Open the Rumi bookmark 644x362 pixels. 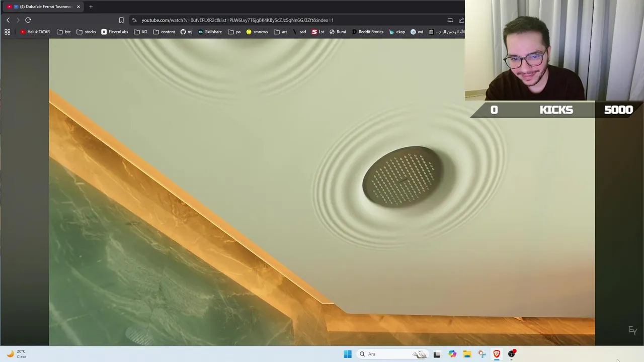pyautogui.click(x=338, y=32)
